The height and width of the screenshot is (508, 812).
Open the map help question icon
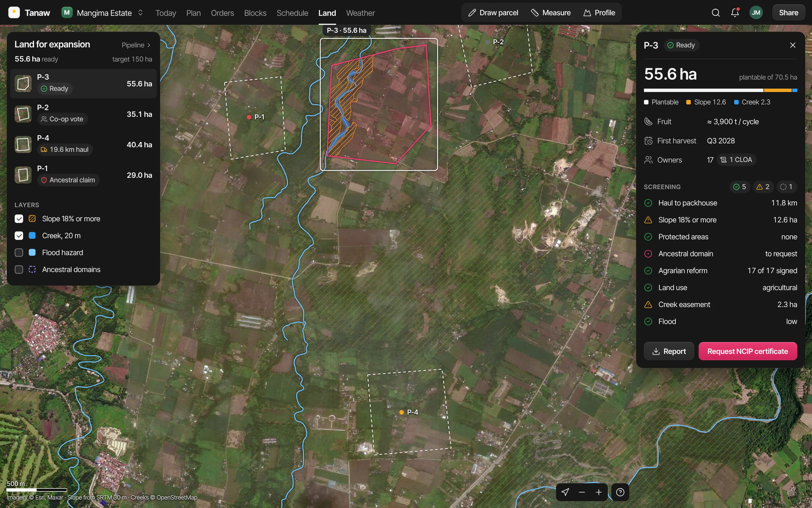coord(620,492)
